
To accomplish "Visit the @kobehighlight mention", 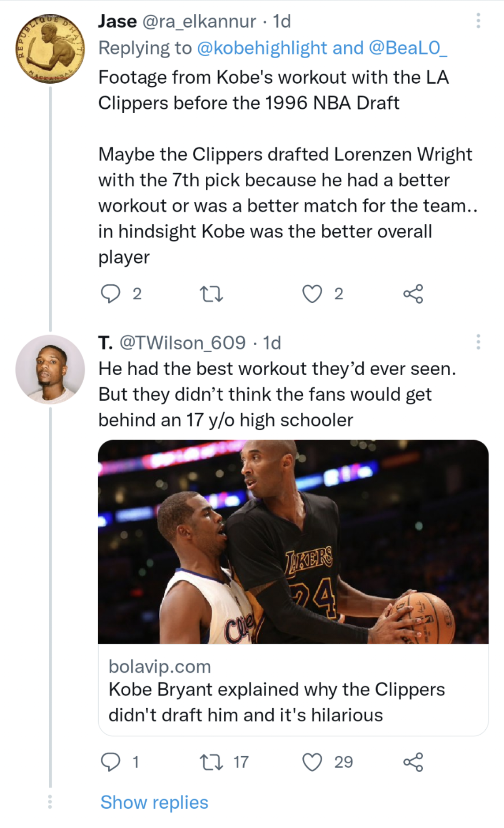I will [261, 48].
